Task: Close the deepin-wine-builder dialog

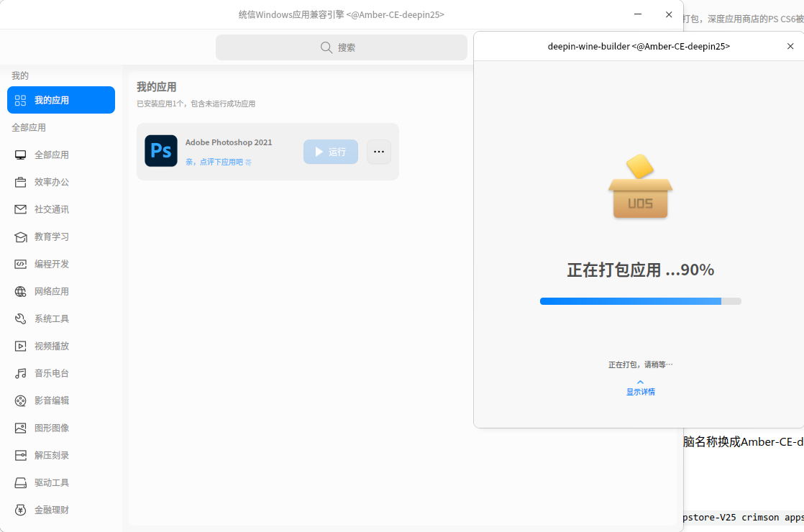Action: (790, 46)
